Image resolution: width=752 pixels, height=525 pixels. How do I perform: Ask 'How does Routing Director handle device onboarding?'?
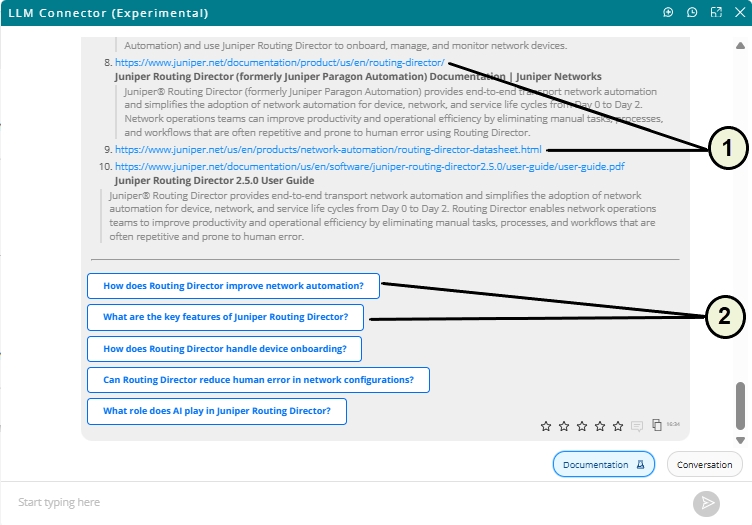pos(224,349)
